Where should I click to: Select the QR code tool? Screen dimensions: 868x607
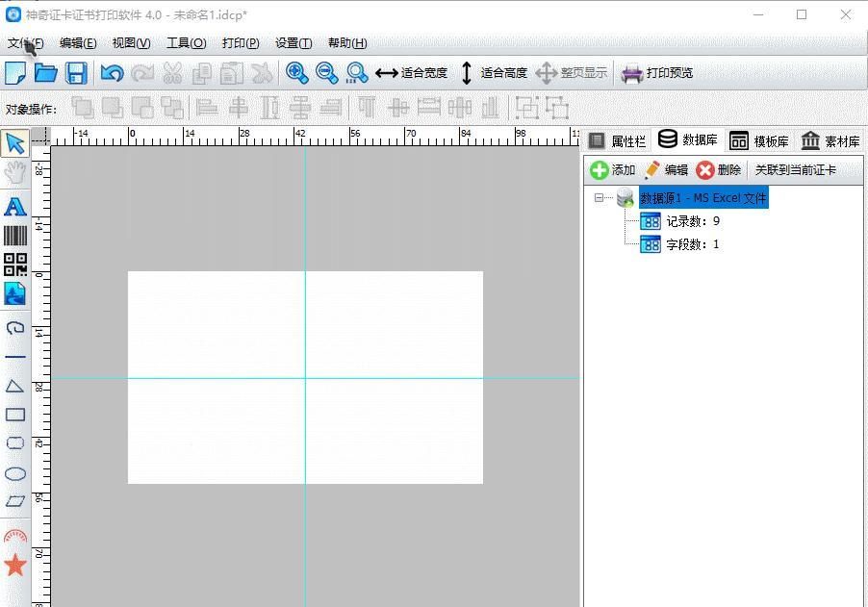tap(15, 265)
